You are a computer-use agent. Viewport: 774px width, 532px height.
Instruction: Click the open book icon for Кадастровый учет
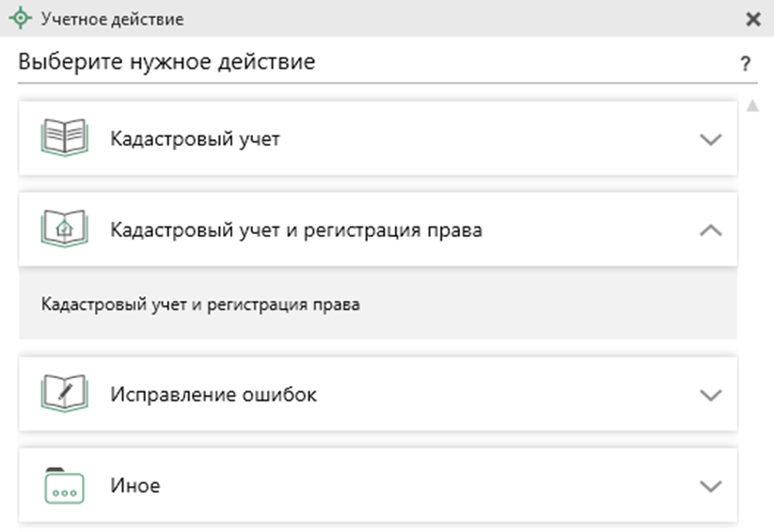click(x=65, y=137)
